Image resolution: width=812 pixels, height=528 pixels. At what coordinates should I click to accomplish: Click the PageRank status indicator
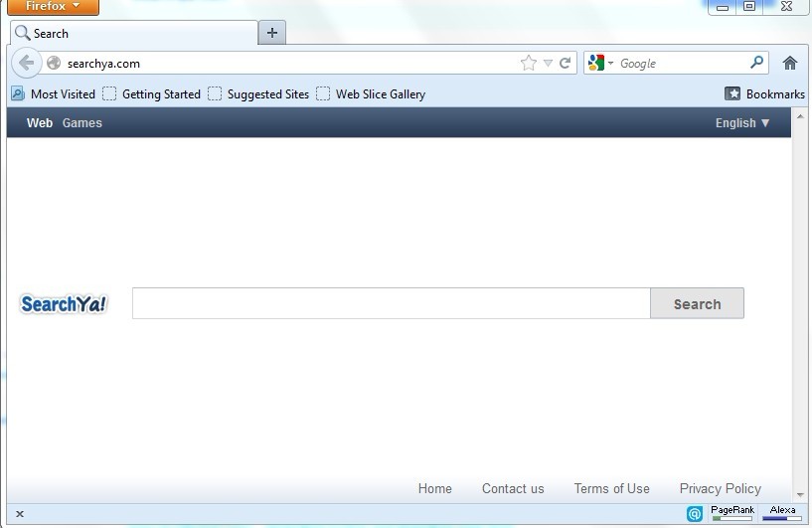coord(732,513)
